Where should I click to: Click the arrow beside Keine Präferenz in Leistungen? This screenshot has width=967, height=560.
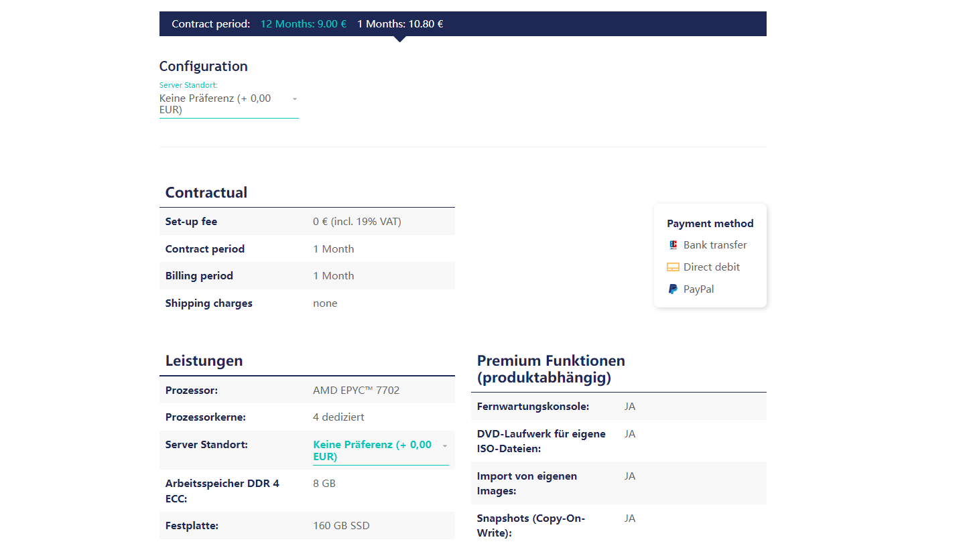[x=444, y=445]
